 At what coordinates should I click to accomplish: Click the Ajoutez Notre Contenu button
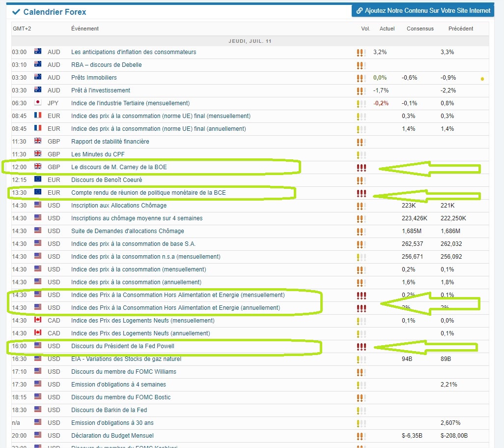422,11
